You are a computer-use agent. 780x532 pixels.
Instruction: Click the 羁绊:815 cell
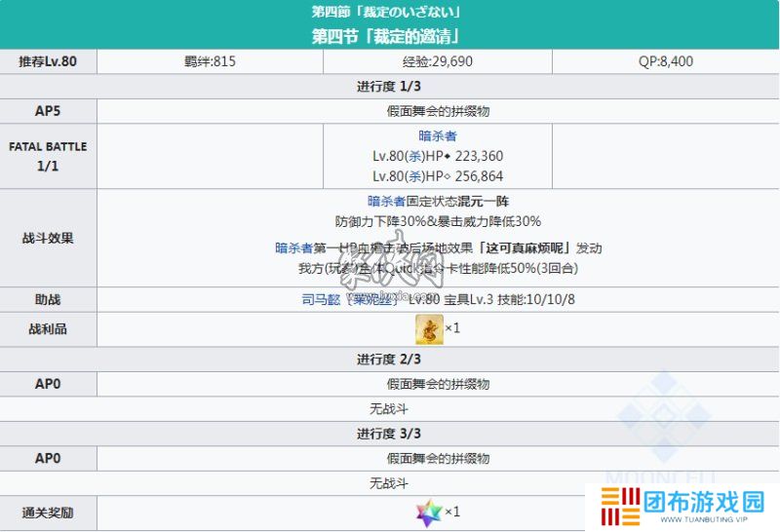pyautogui.click(x=210, y=61)
